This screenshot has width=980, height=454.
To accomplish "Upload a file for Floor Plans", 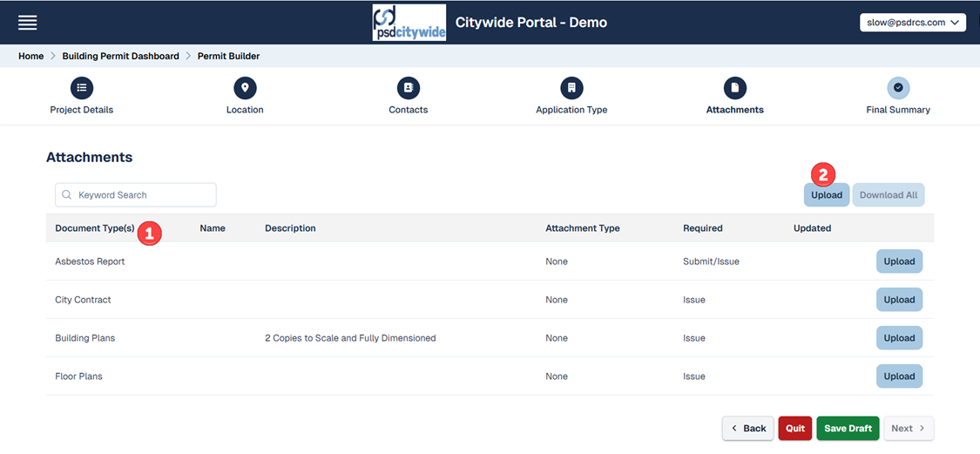I will (899, 376).
